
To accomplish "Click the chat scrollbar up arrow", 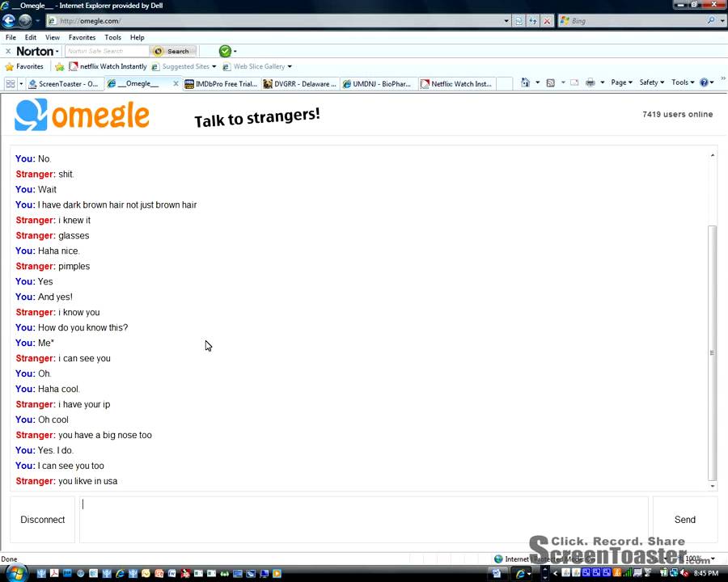I will [x=712, y=155].
